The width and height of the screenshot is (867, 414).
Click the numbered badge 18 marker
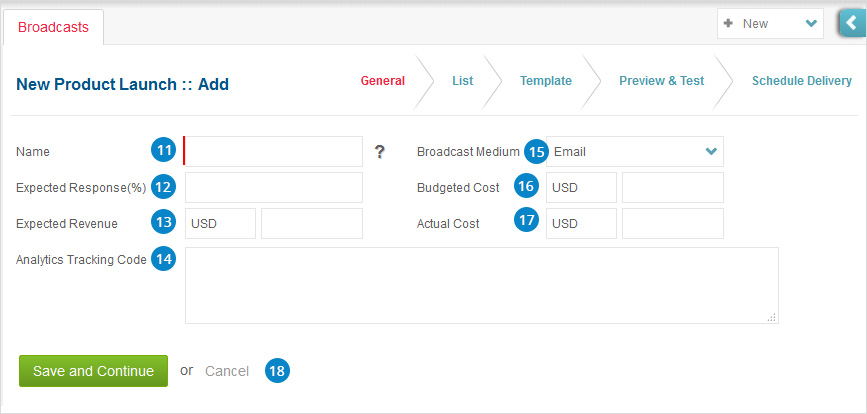277,371
